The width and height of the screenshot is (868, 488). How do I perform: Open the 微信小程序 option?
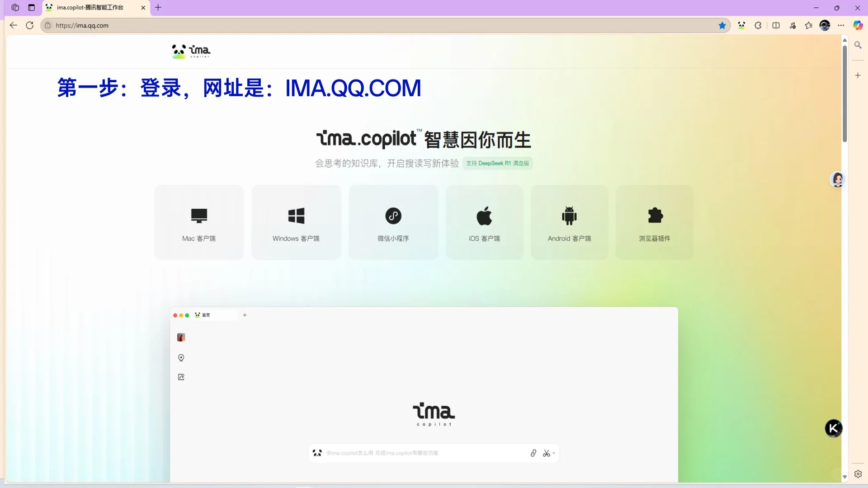point(393,222)
